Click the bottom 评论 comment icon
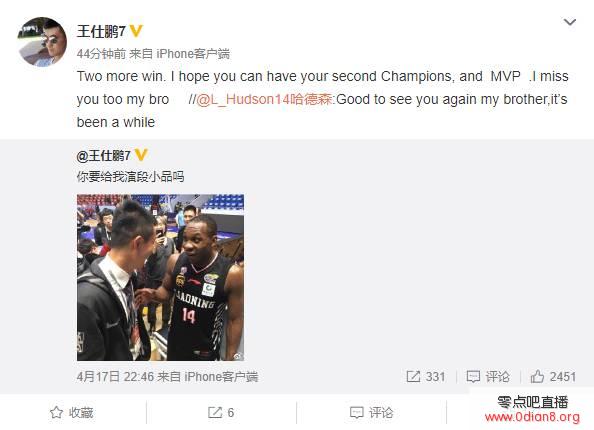This screenshot has height=430, width=594. point(356,413)
